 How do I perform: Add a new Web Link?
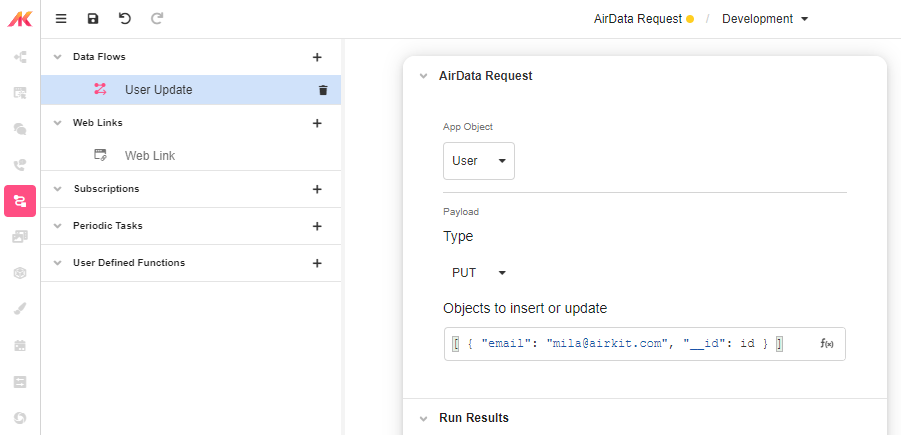(317, 123)
